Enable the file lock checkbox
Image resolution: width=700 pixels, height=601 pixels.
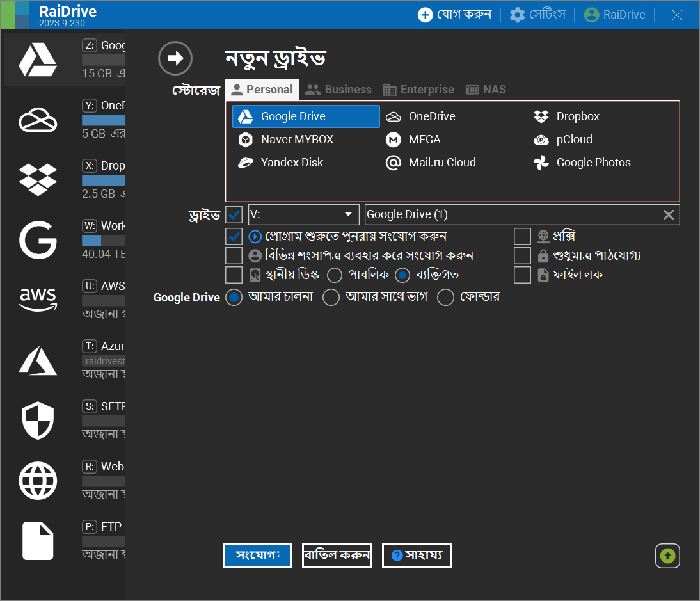[522, 275]
